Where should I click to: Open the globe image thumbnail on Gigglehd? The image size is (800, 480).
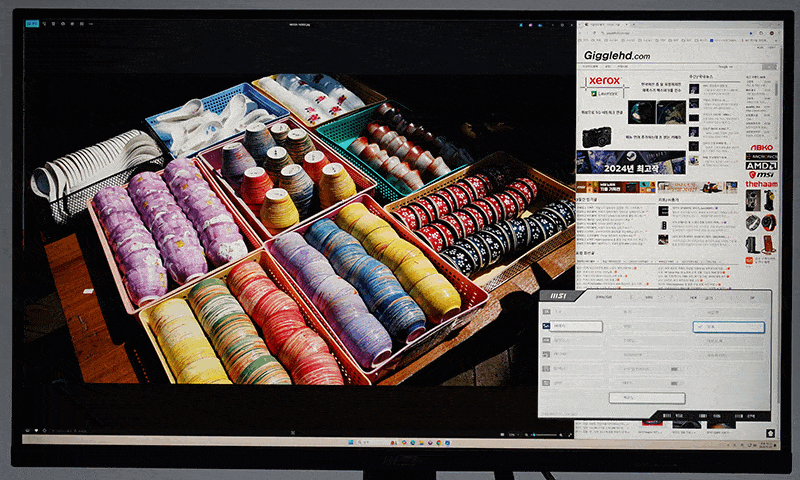[641, 112]
